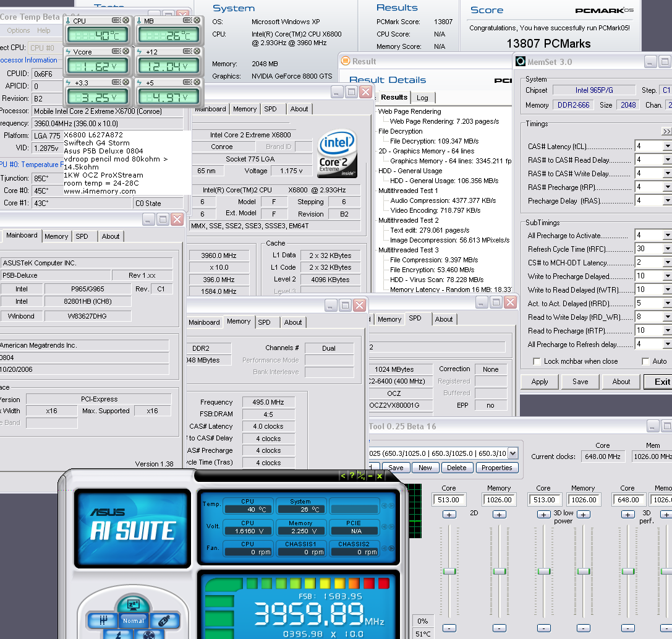The image size is (672, 639).
Task: Enable Lock mchbar when close checkbox
Action: [x=537, y=361]
